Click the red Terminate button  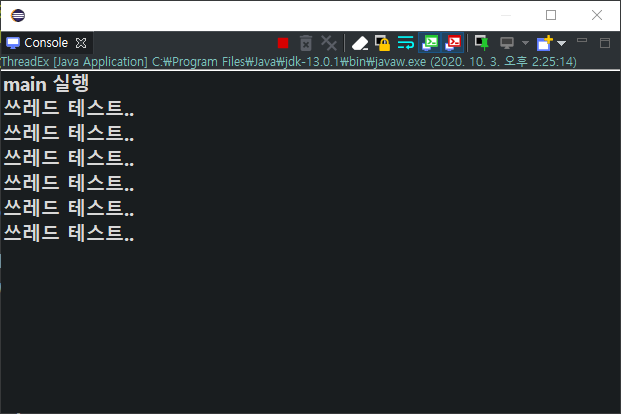[283, 43]
